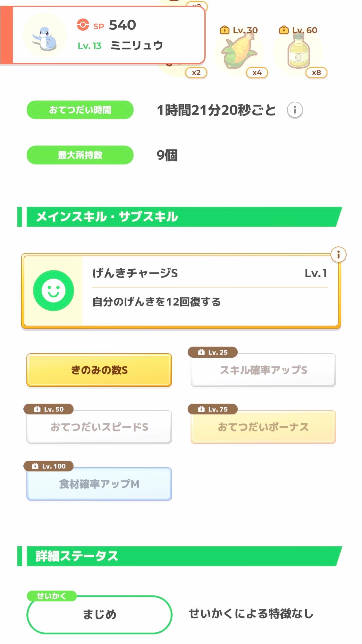
Task: Select the locked おてつだいボーナス sub skill
Action: [x=263, y=427]
